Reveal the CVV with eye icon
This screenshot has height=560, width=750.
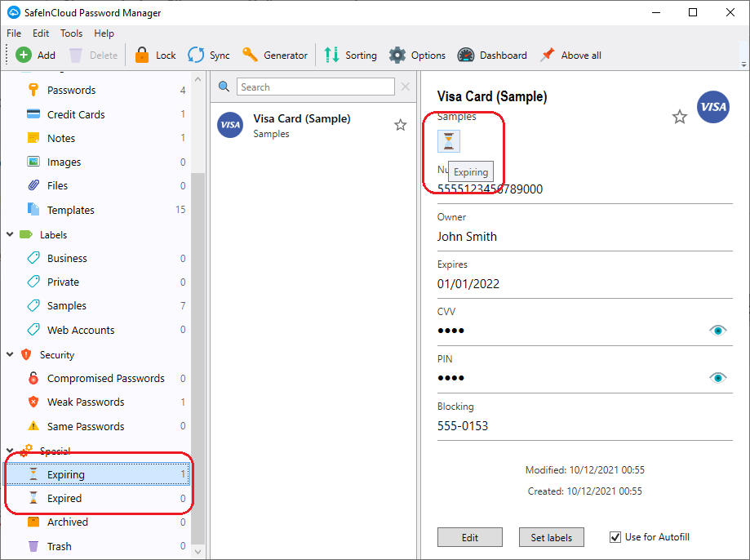click(717, 331)
